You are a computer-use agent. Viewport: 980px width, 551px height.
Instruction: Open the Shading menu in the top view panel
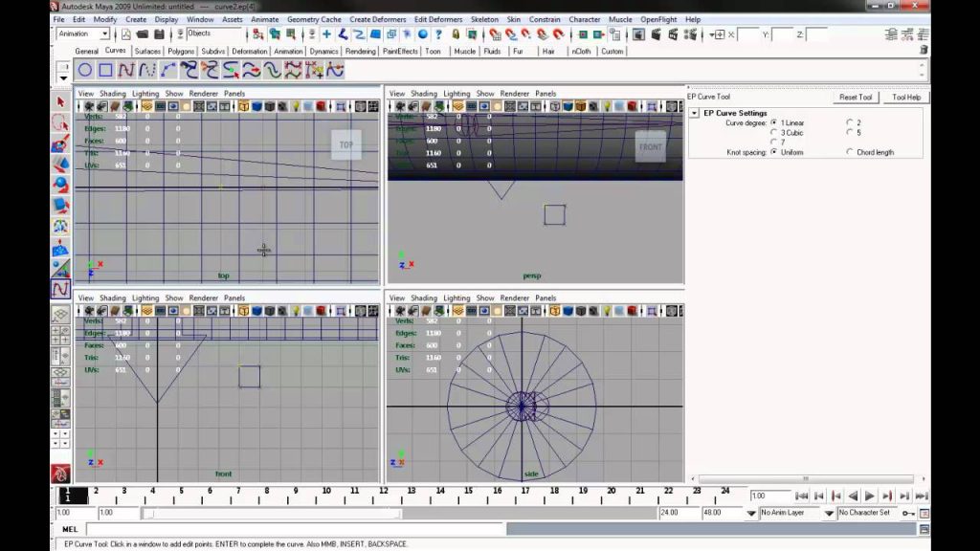pyautogui.click(x=113, y=93)
